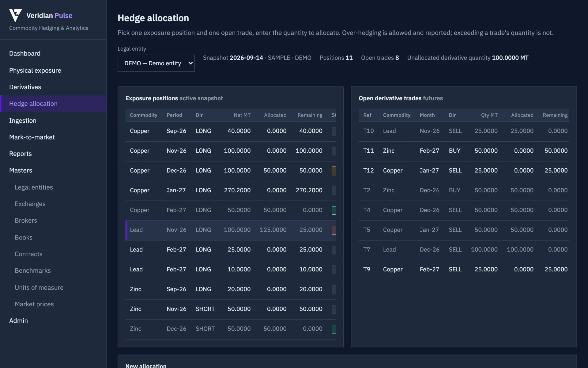Click the Copper Feb-27 fully allocated row
The image size is (588, 368).
pos(230,210)
